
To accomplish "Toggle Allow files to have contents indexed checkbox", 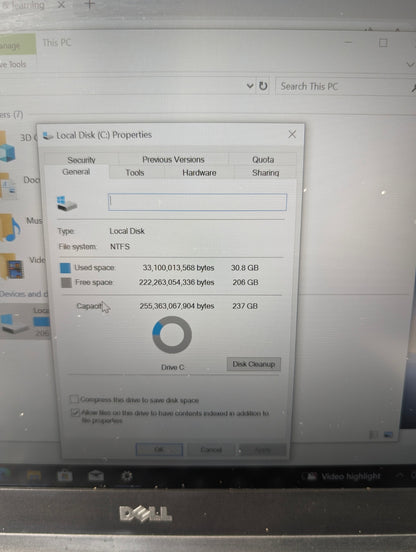I will (75, 412).
